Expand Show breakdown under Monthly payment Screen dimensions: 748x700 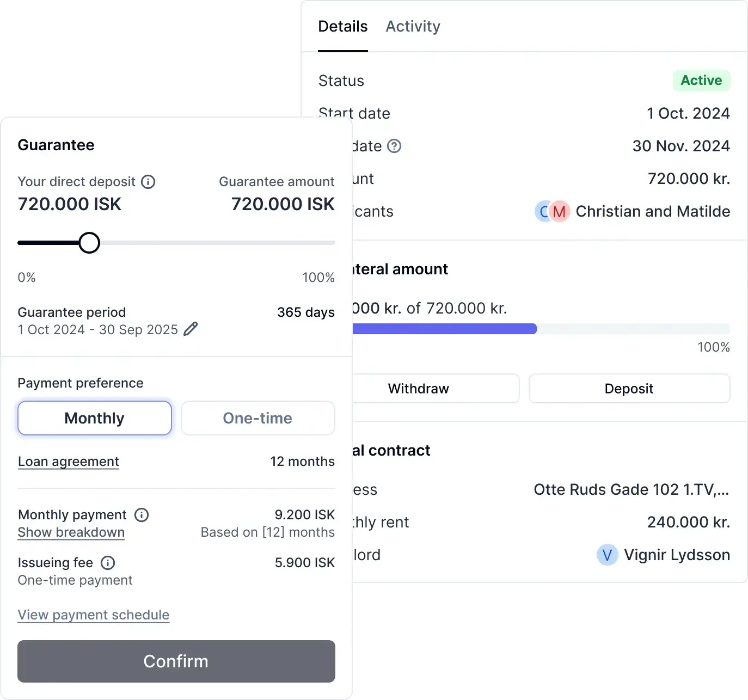tap(71, 532)
